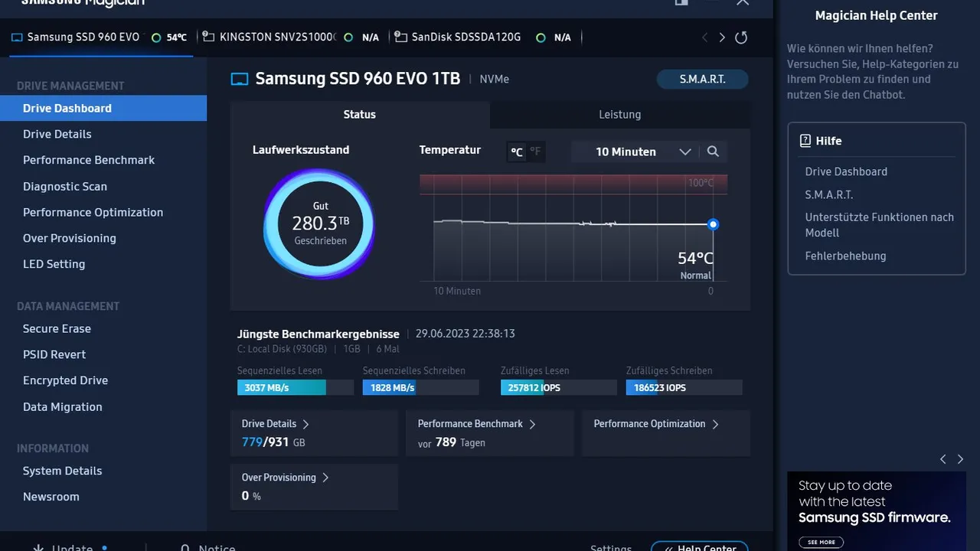The image size is (980, 551).
Task: Open Newsroom in sidebar
Action: coord(103,497)
